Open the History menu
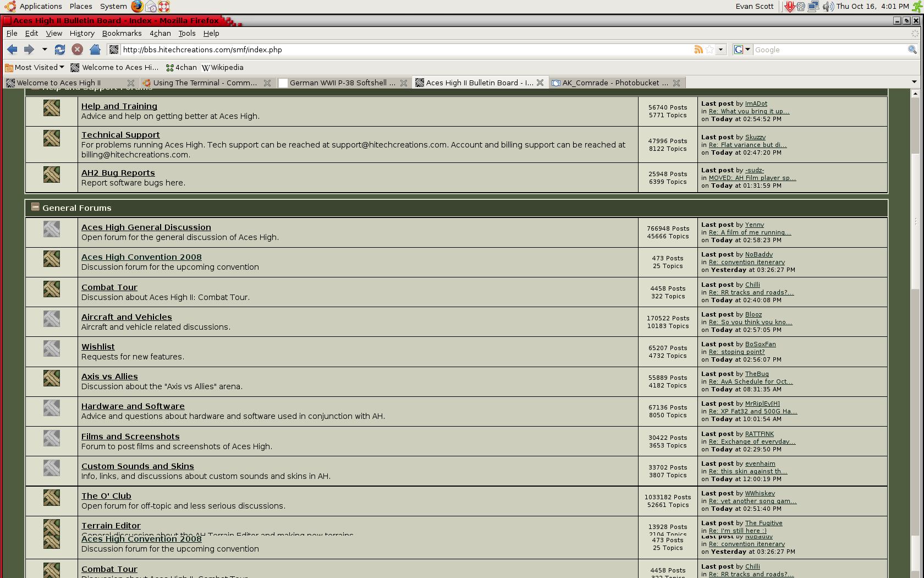The width and height of the screenshot is (924, 578). click(82, 33)
